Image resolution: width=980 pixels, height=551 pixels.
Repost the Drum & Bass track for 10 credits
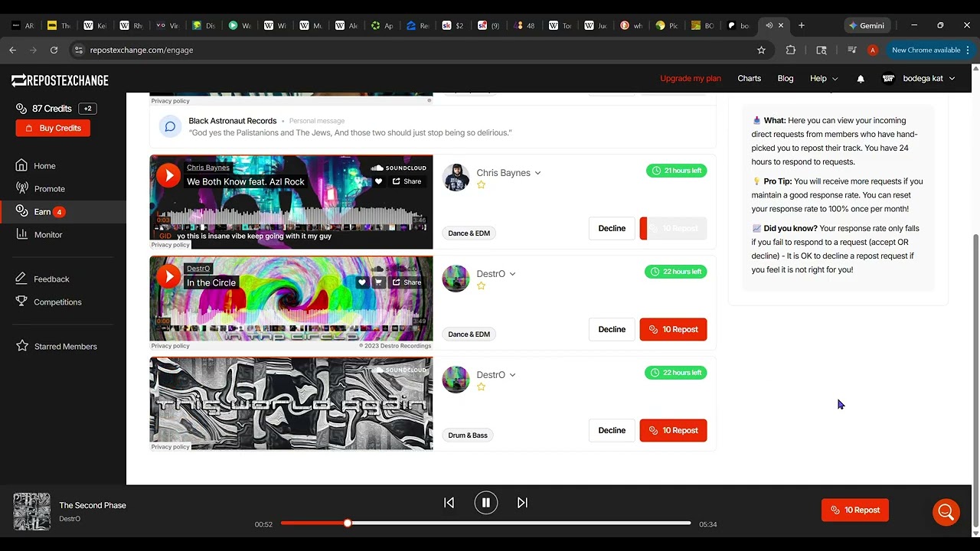pos(673,430)
